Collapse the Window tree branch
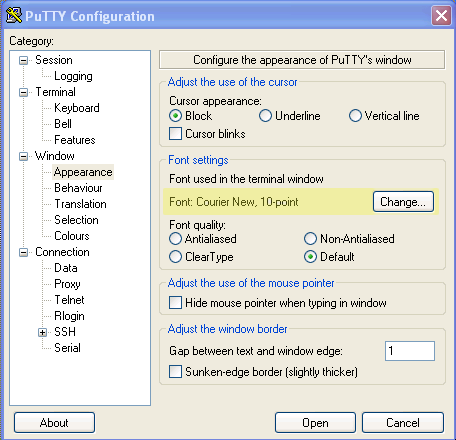This screenshot has width=456, height=440. [x=23, y=156]
